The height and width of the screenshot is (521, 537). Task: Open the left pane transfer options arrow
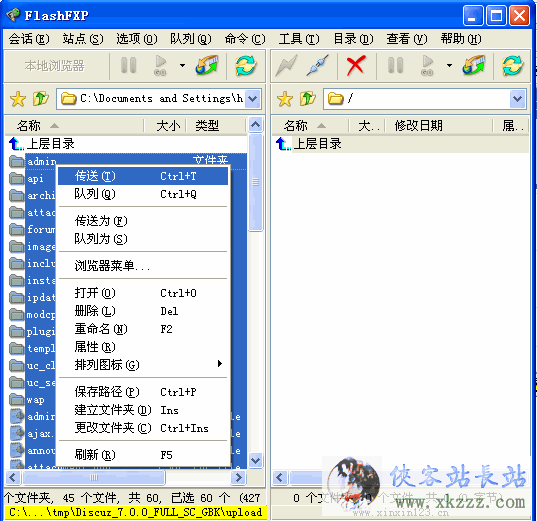click(x=183, y=65)
